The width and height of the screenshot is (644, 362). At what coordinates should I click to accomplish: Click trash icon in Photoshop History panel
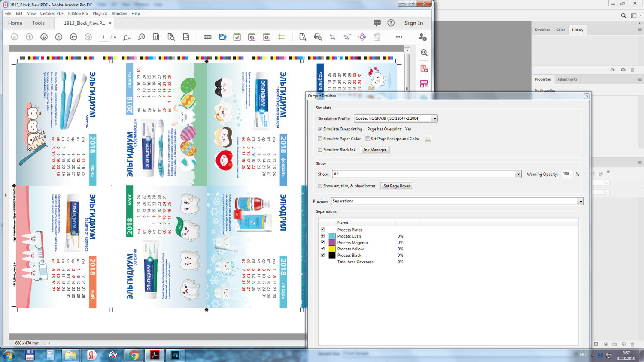(632, 69)
